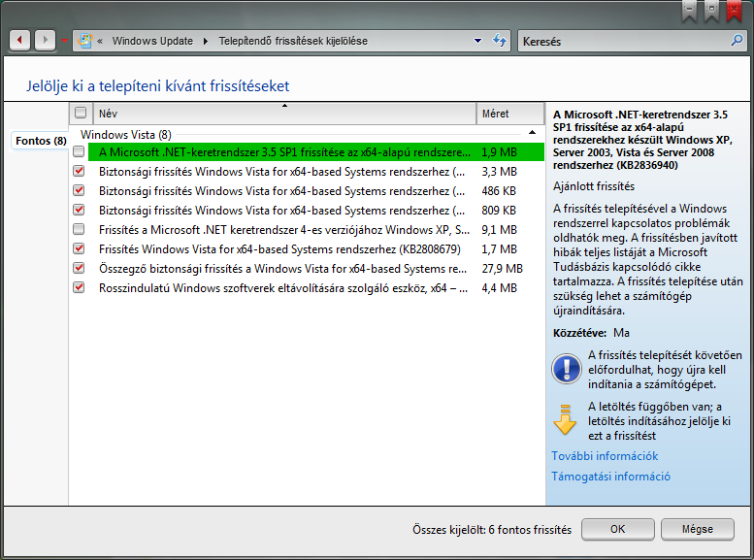Click the yellow download pending arrow icon
This screenshot has width=754, height=560.
pos(565,420)
